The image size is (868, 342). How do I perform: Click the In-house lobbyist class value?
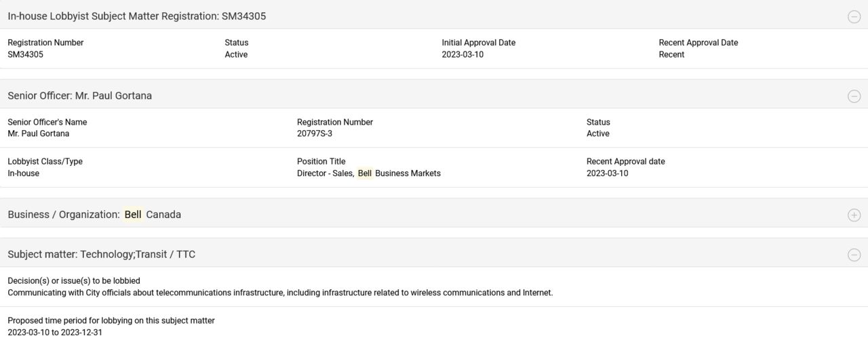click(24, 173)
